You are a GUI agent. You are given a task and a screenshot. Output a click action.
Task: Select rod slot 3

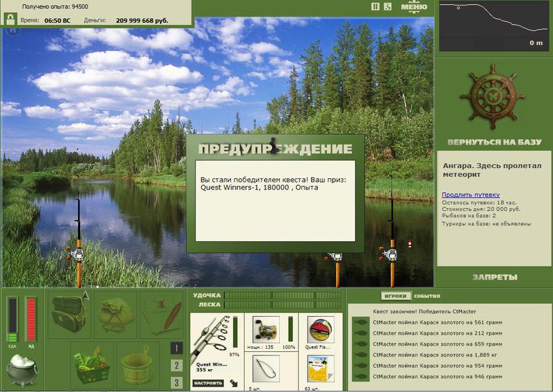point(177,382)
